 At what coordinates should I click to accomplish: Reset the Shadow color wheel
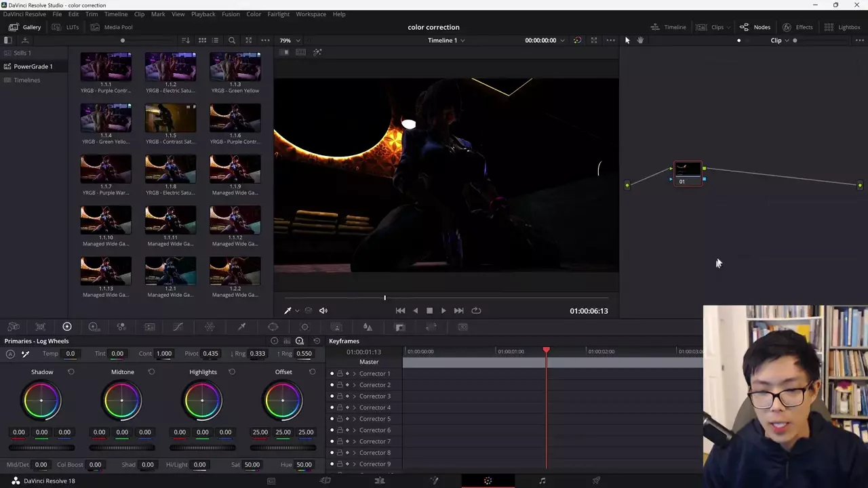[71, 372]
